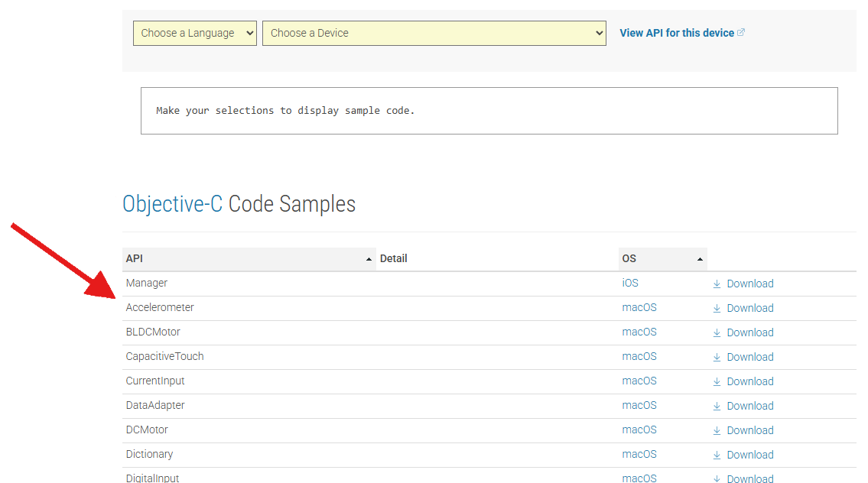Sort table by API column header

(249, 259)
